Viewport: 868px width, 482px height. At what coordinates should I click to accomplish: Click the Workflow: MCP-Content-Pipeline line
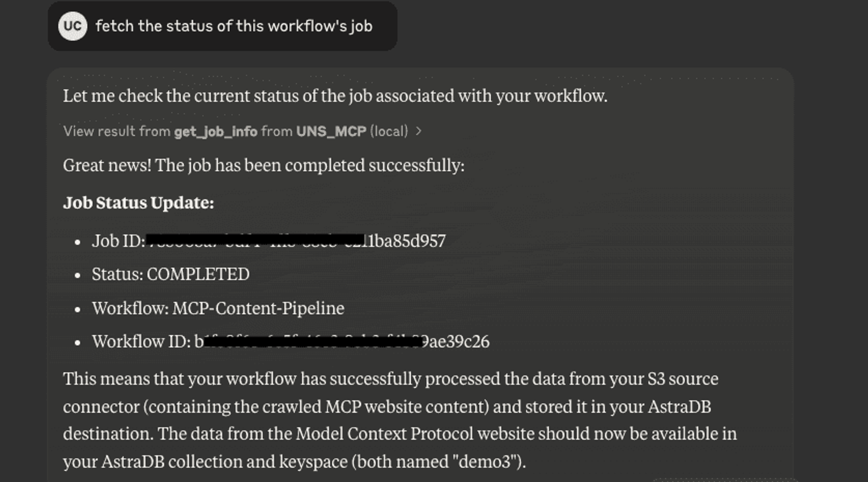click(x=218, y=308)
